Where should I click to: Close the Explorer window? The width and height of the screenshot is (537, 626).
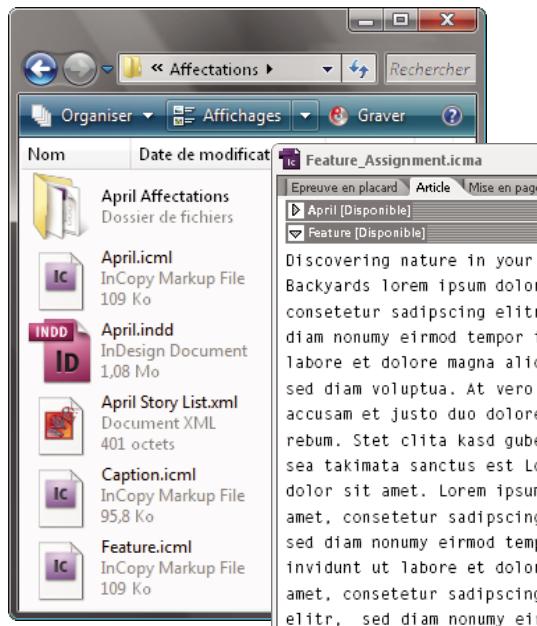tap(447, 20)
